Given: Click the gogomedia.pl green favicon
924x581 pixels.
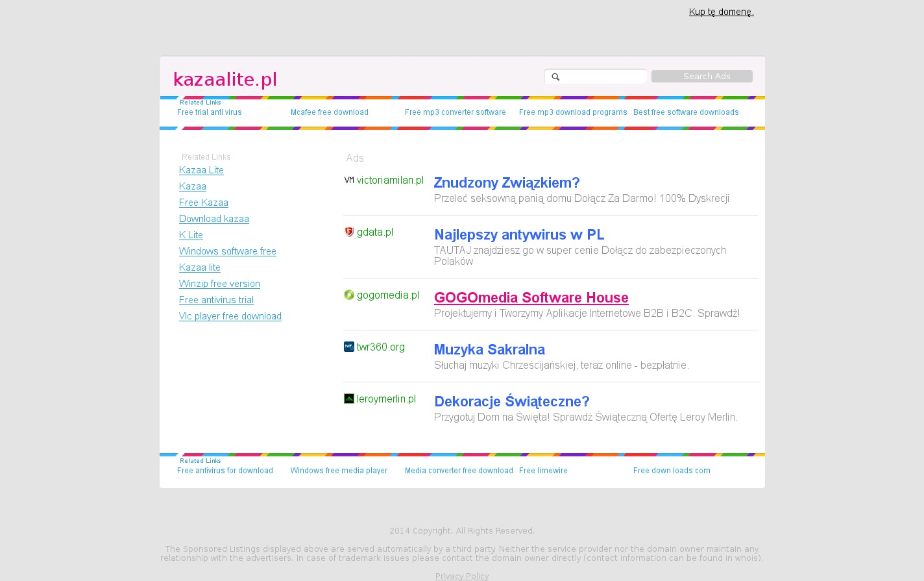Looking at the screenshot, I should 349,295.
